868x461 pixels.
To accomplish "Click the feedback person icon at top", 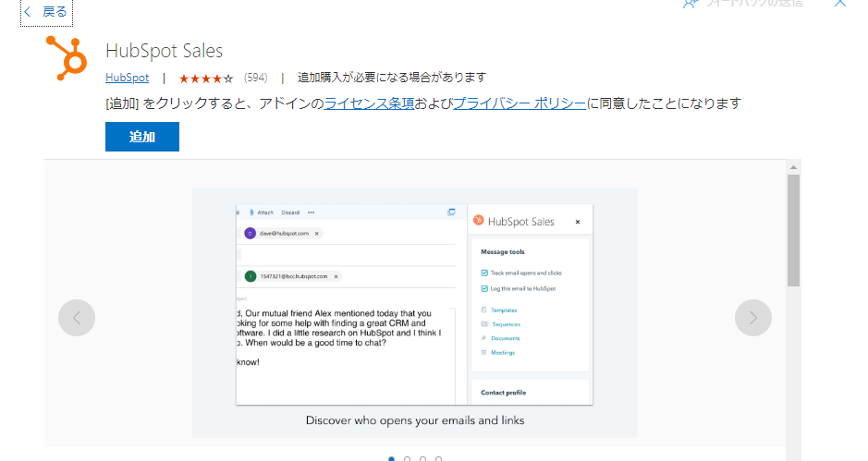I will click(x=690, y=4).
